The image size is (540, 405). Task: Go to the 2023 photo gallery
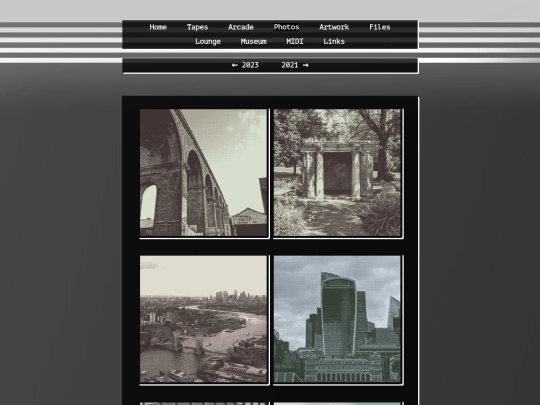pos(245,65)
